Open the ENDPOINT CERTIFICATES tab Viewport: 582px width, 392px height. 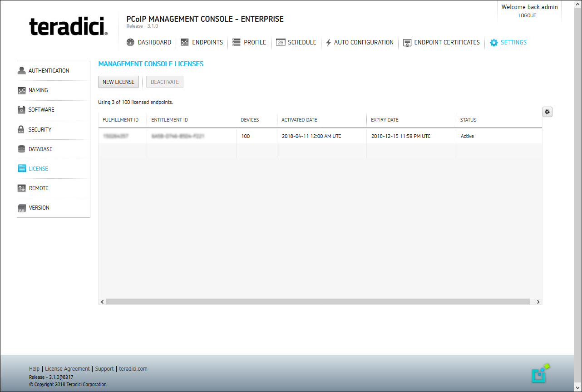pyautogui.click(x=447, y=42)
